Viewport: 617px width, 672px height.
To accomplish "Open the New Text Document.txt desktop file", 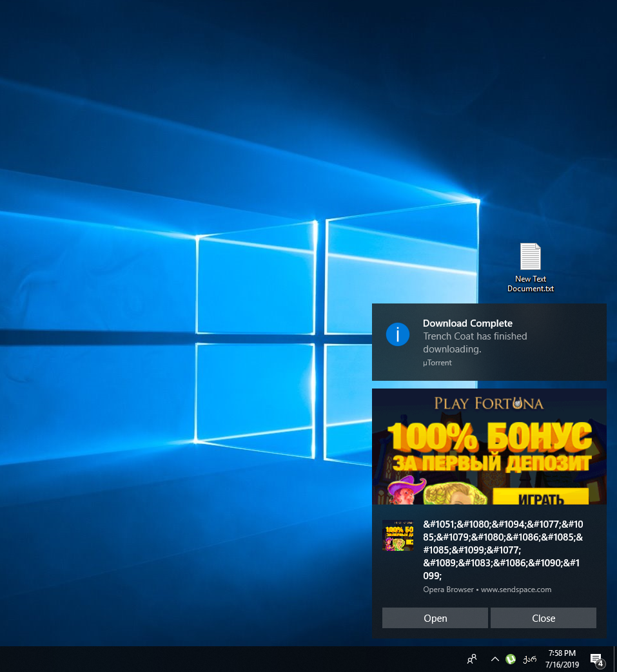I will tap(531, 268).
